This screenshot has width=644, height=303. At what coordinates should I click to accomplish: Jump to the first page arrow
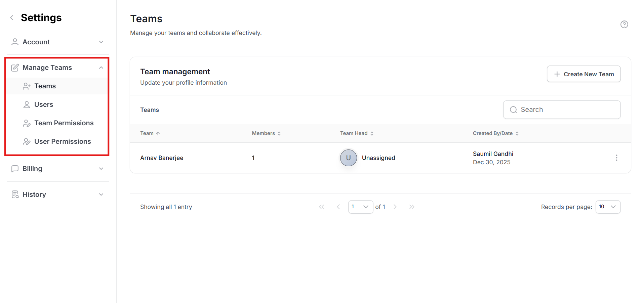coord(321,207)
